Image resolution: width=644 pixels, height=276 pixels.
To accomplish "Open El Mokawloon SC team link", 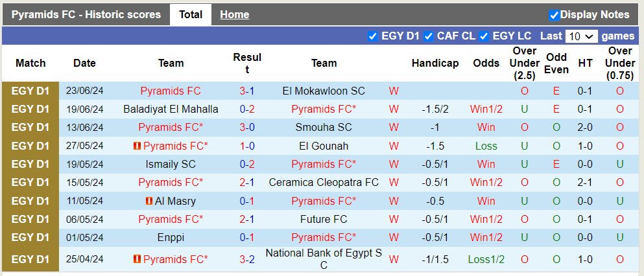I will click(324, 91).
